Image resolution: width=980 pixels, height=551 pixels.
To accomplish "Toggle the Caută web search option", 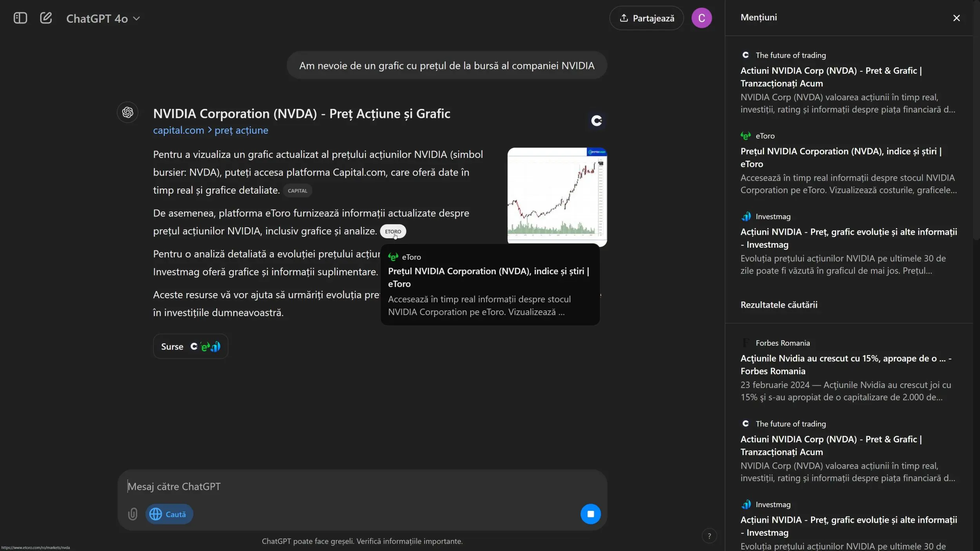I will (x=169, y=514).
